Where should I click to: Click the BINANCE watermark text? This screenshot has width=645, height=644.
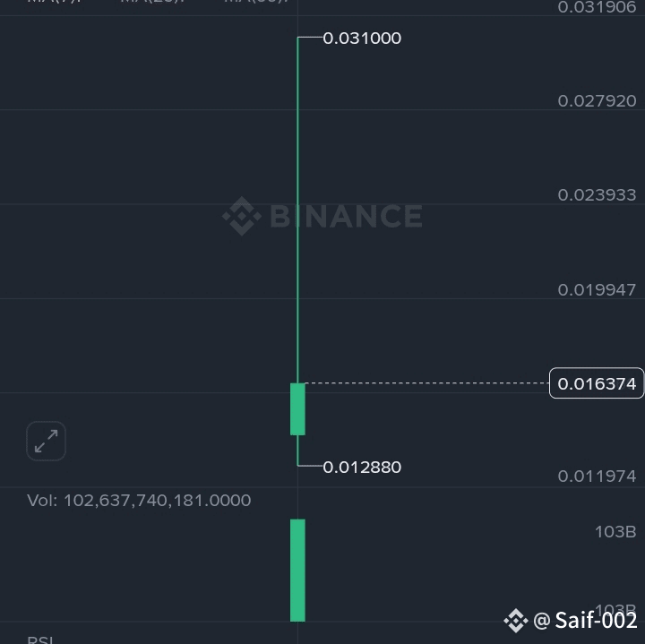347,216
